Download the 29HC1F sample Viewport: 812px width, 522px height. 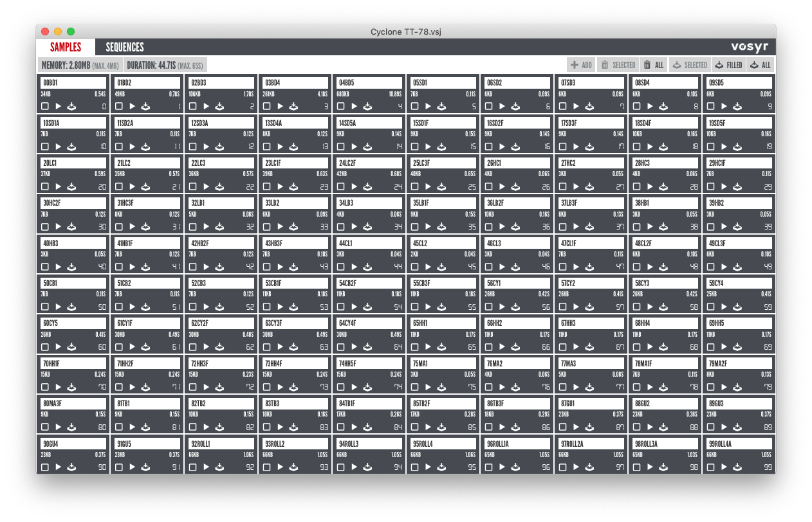point(737,186)
